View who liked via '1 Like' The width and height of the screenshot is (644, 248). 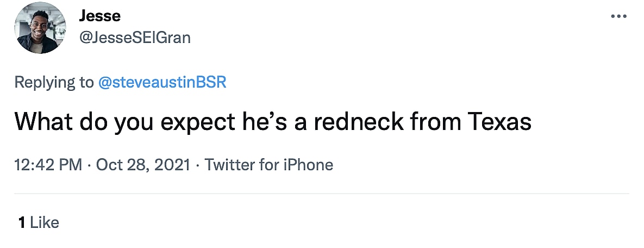(39, 222)
